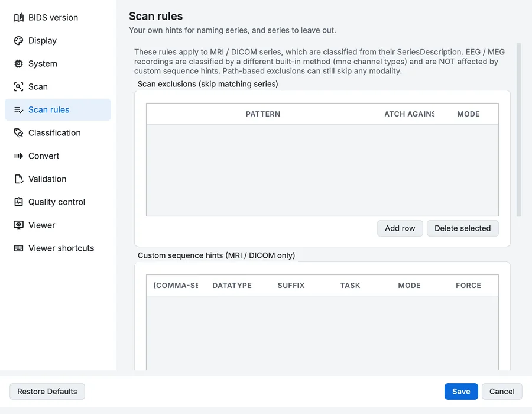Open the System settings section
The height and width of the screenshot is (414, 532).
[58, 63]
